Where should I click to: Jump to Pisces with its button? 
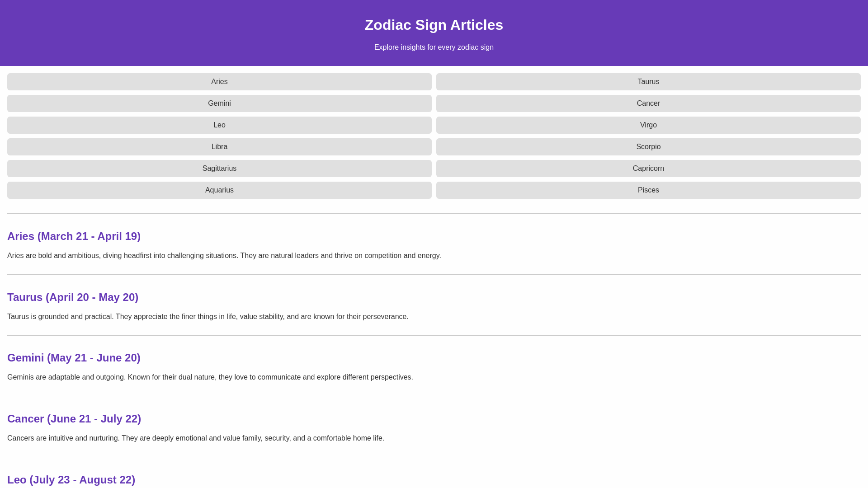click(x=648, y=190)
